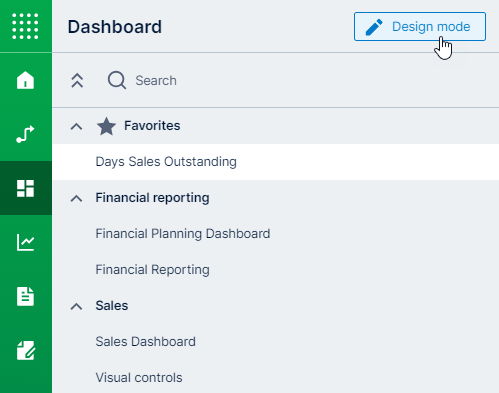Viewport: 499px width, 393px height.
Task: Focus the Search input field
Action: click(x=300, y=81)
